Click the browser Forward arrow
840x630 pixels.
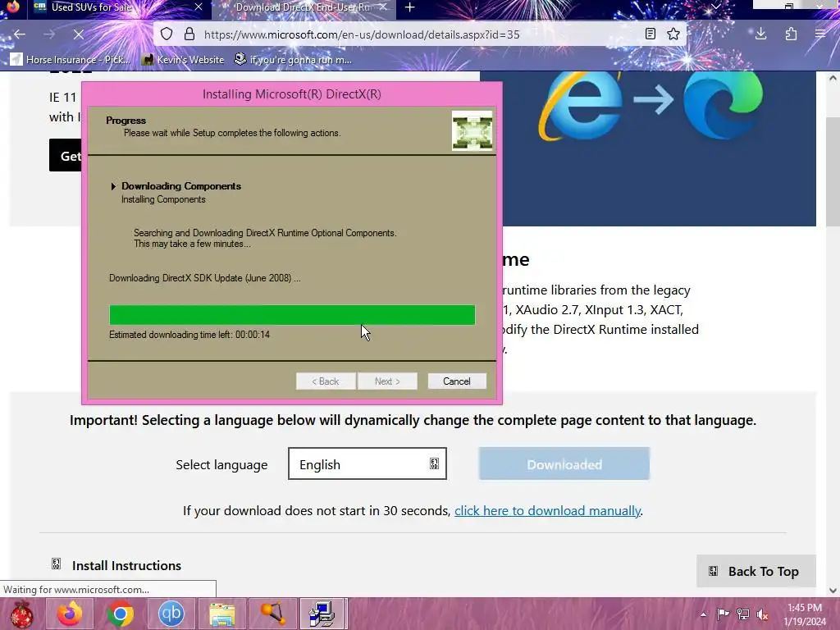click(49, 34)
